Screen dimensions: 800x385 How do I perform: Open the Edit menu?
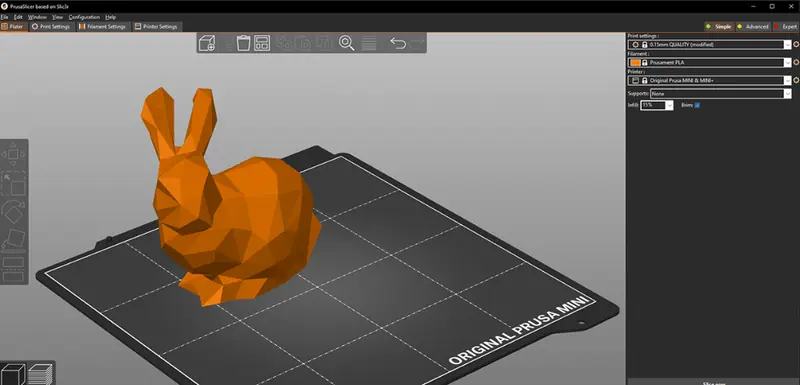pos(18,17)
